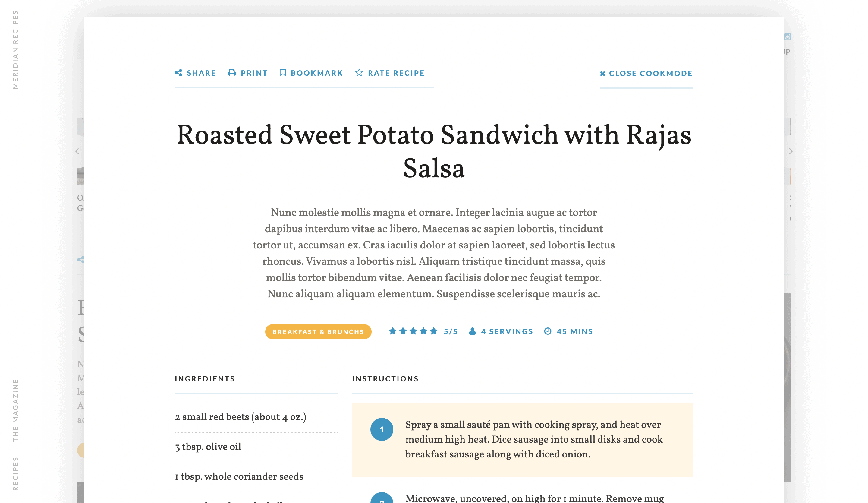Open The Magazine in the vertical sidebar
Image resolution: width=868 pixels, height=503 pixels.
click(15, 410)
